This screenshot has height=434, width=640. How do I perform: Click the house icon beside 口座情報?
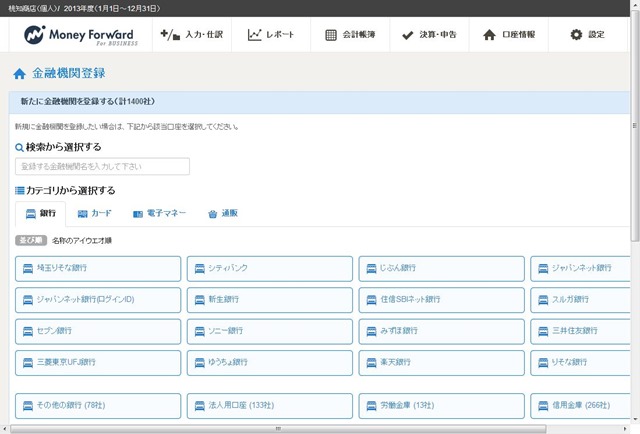pos(489,35)
